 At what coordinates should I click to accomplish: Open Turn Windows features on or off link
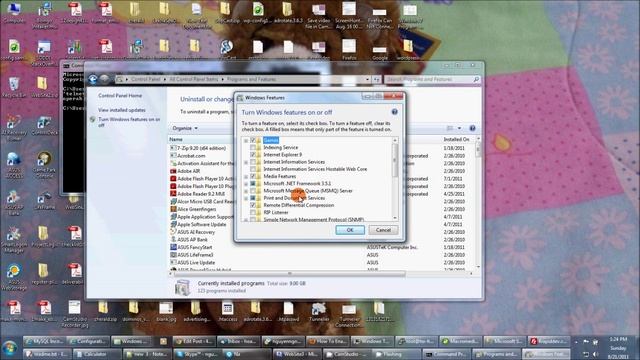[x=129, y=122]
